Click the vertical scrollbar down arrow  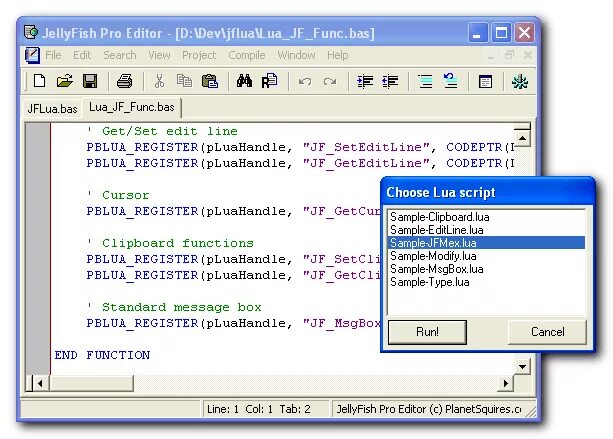click(x=522, y=367)
